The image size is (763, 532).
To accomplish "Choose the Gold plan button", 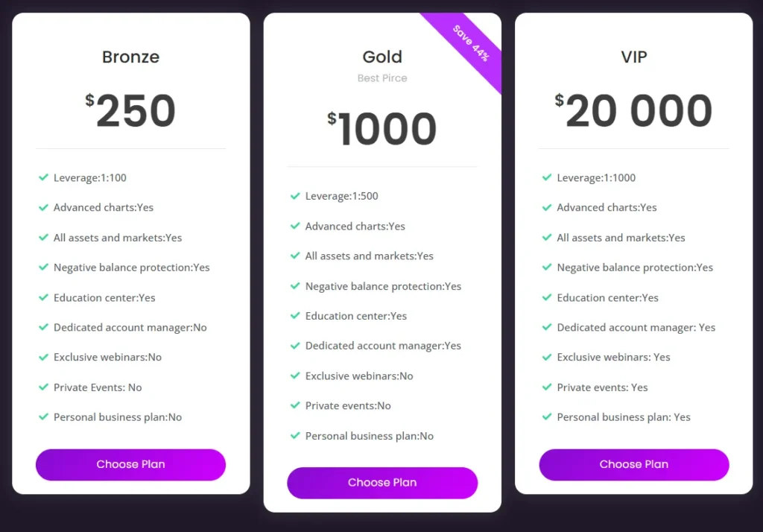I will click(382, 483).
